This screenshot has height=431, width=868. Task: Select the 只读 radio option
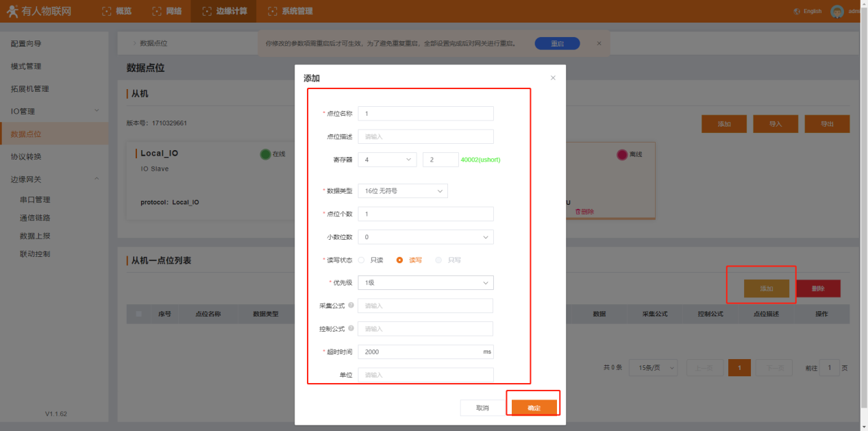(x=362, y=260)
